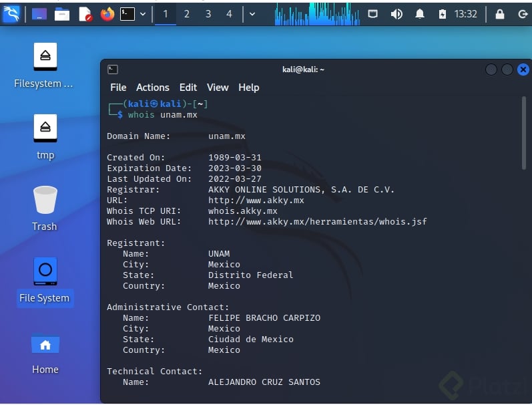Screen dimensions: 532x405
Task: Expand the terminal launcher dropdown arrow
Action: [x=143, y=14]
